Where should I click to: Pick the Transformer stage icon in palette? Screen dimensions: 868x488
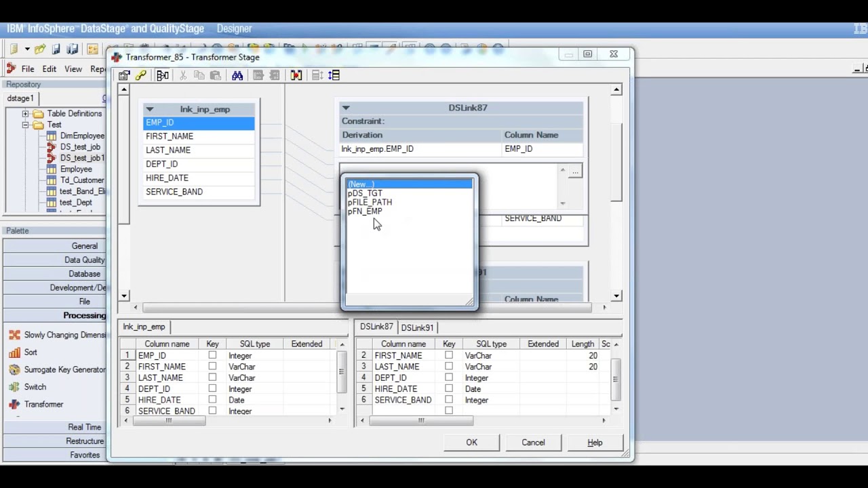tap(14, 405)
